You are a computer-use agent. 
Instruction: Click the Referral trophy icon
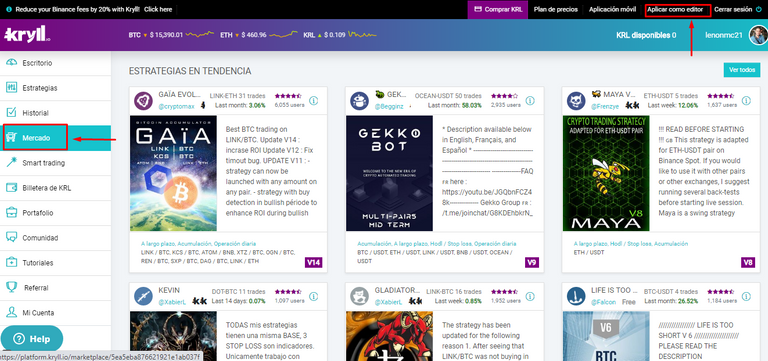(11, 288)
